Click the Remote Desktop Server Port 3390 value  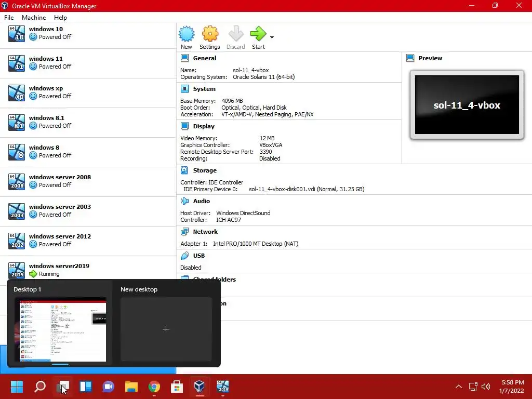[x=265, y=152]
